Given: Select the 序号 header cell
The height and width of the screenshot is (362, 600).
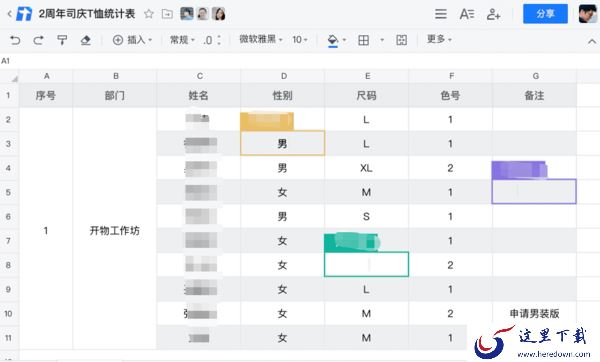Looking at the screenshot, I should click(x=46, y=95).
